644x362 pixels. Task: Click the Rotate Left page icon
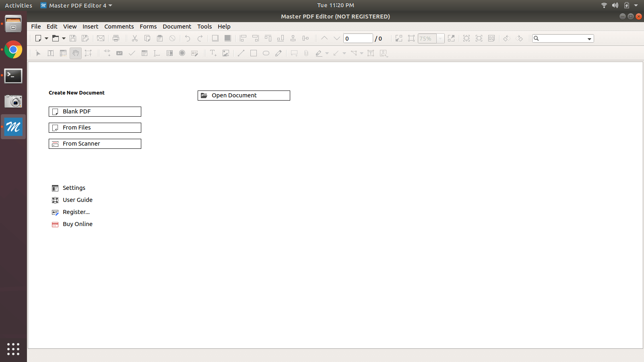(507, 38)
